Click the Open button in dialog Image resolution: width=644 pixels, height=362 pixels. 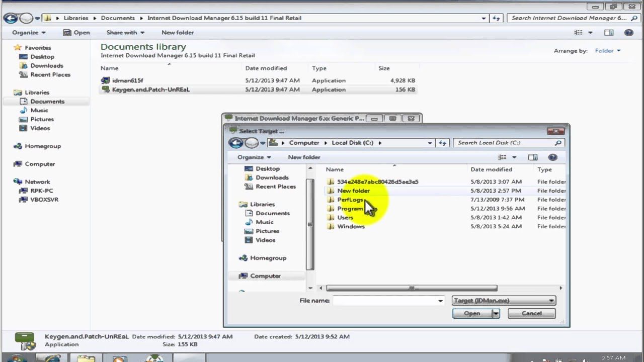pyautogui.click(x=472, y=314)
